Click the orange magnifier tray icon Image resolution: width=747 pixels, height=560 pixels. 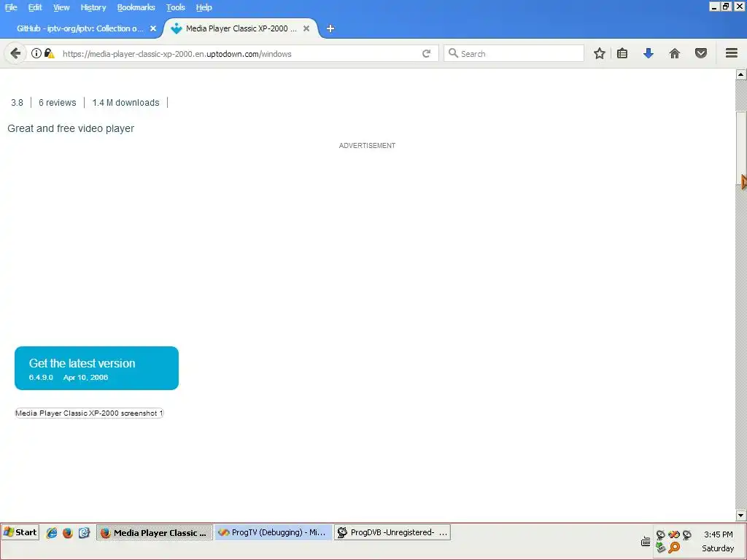(674, 548)
